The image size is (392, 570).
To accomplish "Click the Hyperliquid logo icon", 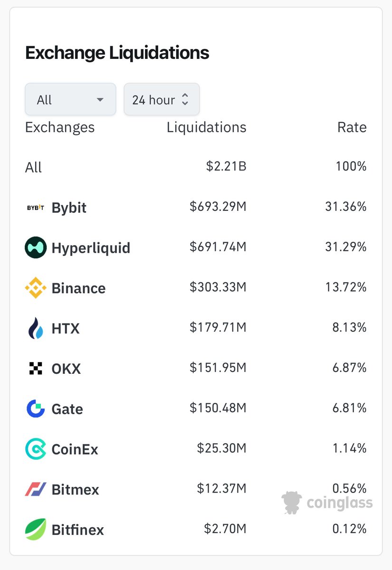I will point(36,247).
